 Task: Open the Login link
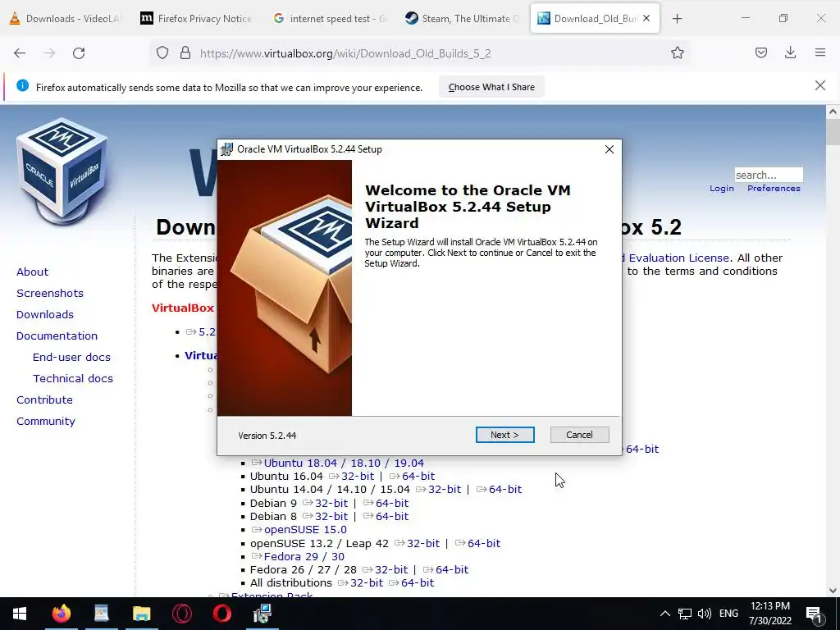(722, 189)
